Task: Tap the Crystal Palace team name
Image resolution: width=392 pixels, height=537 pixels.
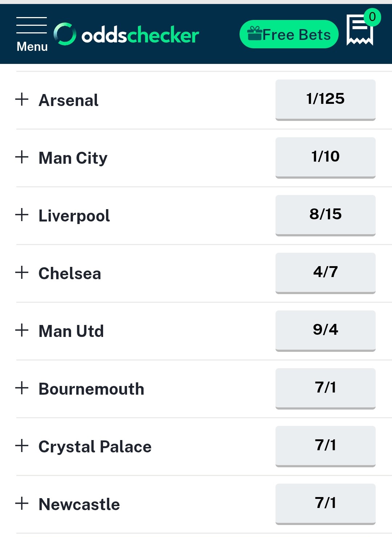Action: pyautogui.click(x=95, y=447)
